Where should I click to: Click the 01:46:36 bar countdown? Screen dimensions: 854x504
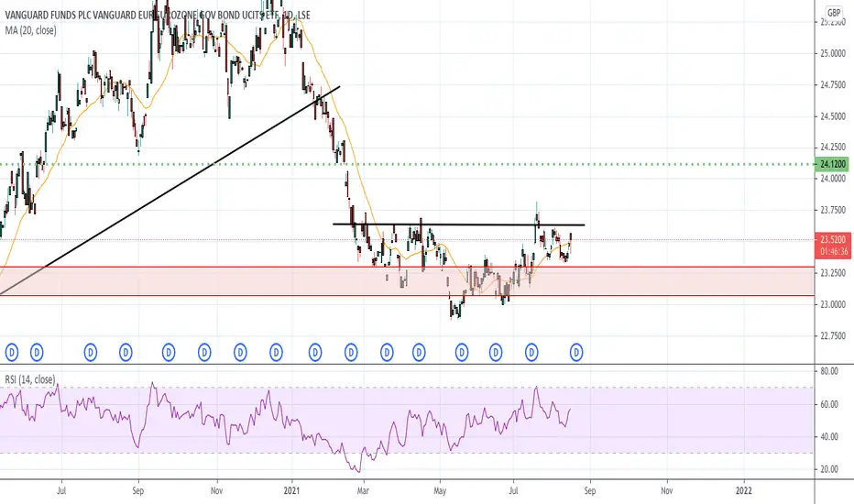[x=833, y=251]
